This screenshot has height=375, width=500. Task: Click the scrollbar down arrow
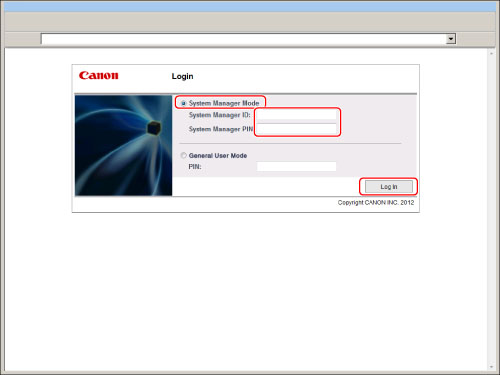[x=491, y=367]
